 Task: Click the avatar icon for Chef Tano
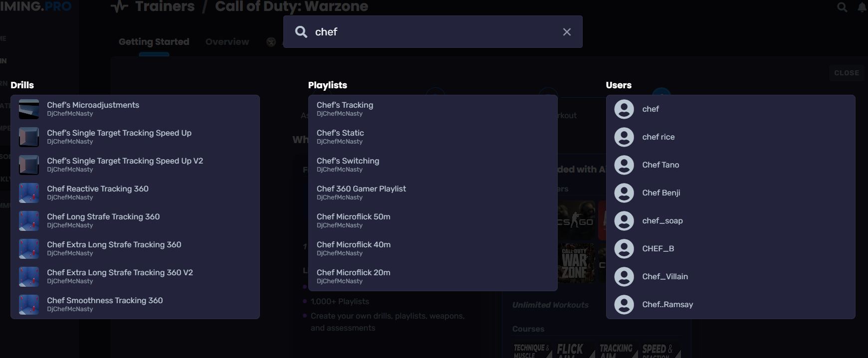coord(624,165)
